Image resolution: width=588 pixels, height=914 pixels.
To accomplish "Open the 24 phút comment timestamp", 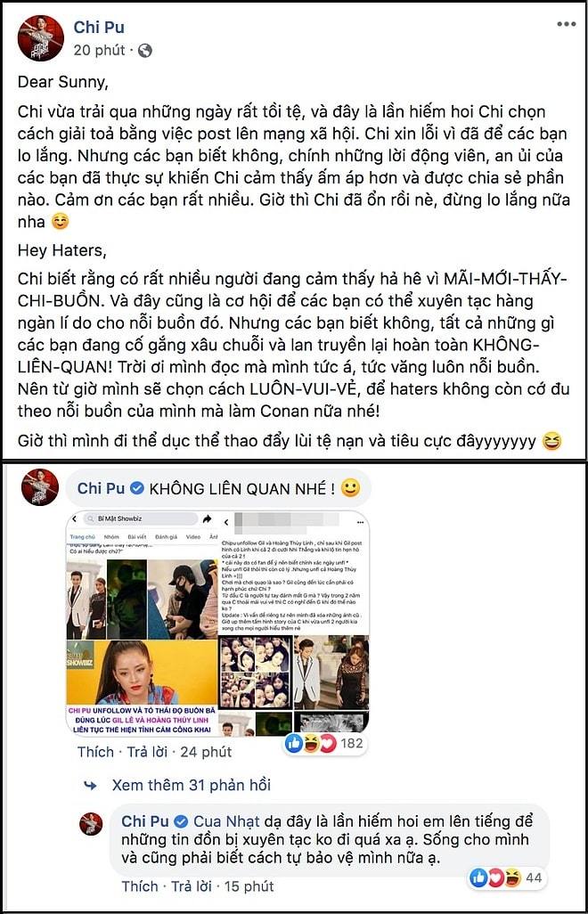I will pos(206,752).
